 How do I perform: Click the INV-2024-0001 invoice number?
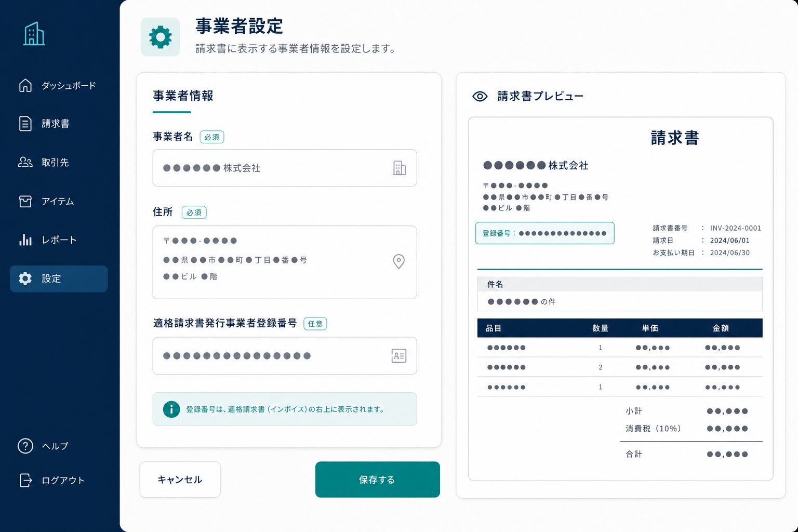(735, 228)
